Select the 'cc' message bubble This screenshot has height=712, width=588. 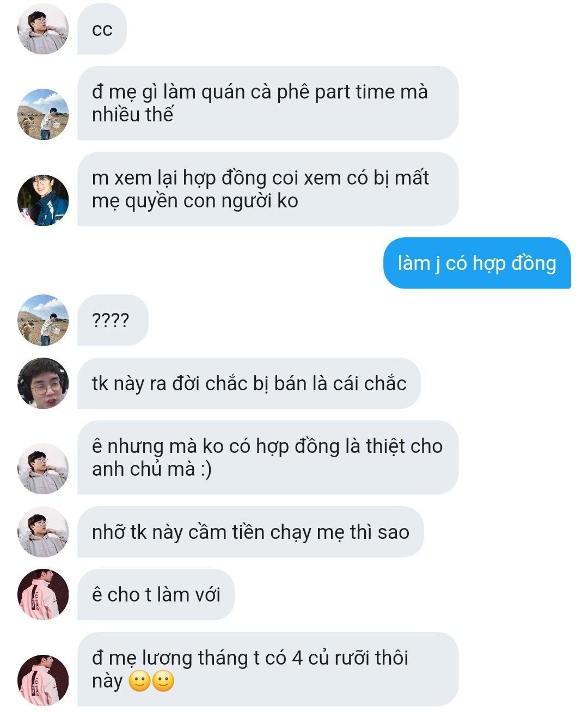[x=102, y=29]
